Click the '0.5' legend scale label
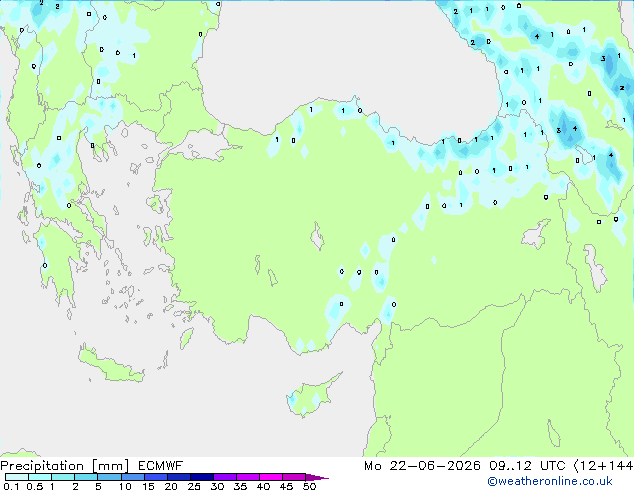Image resolution: width=634 pixels, height=490 pixels. [35, 486]
